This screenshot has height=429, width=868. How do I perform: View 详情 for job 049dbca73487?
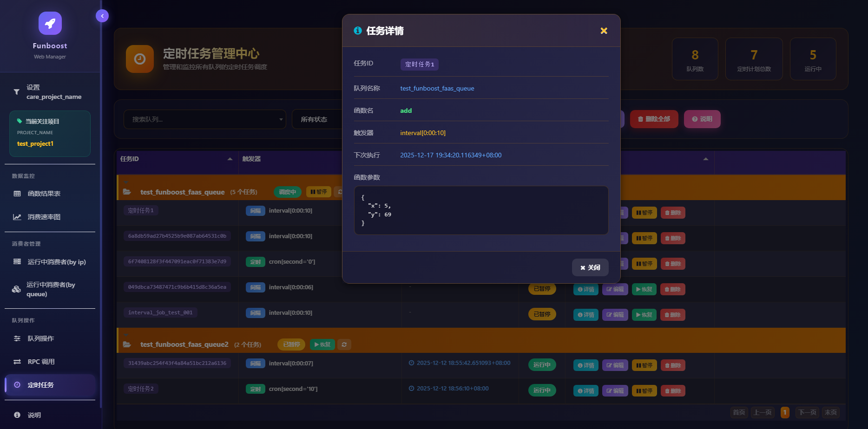[585, 289]
